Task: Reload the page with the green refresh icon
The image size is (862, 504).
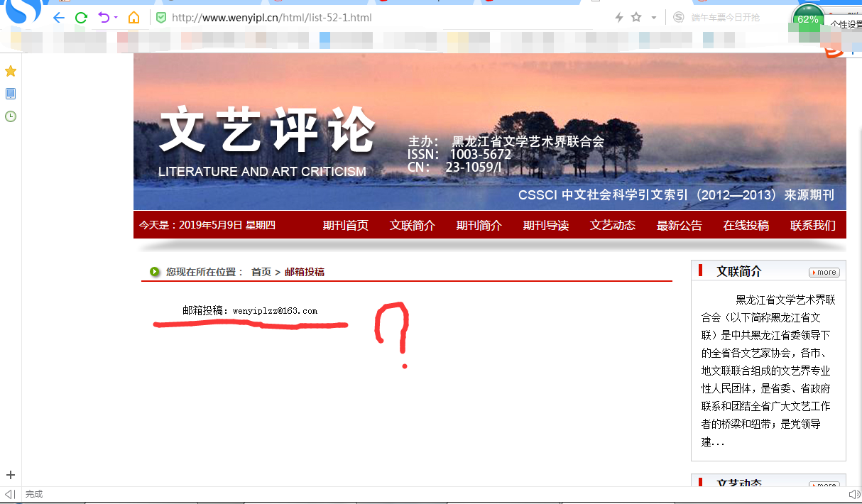Action: (81, 18)
